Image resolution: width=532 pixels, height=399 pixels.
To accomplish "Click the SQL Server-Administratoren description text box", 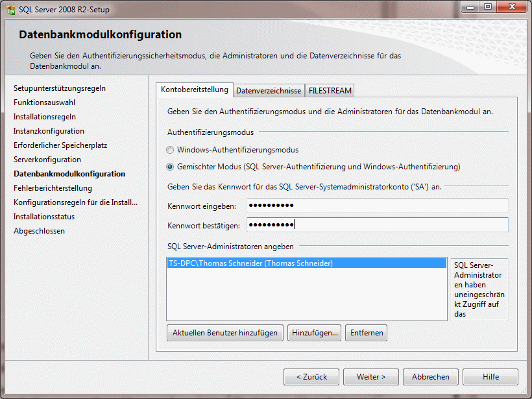I will [x=479, y=289].
